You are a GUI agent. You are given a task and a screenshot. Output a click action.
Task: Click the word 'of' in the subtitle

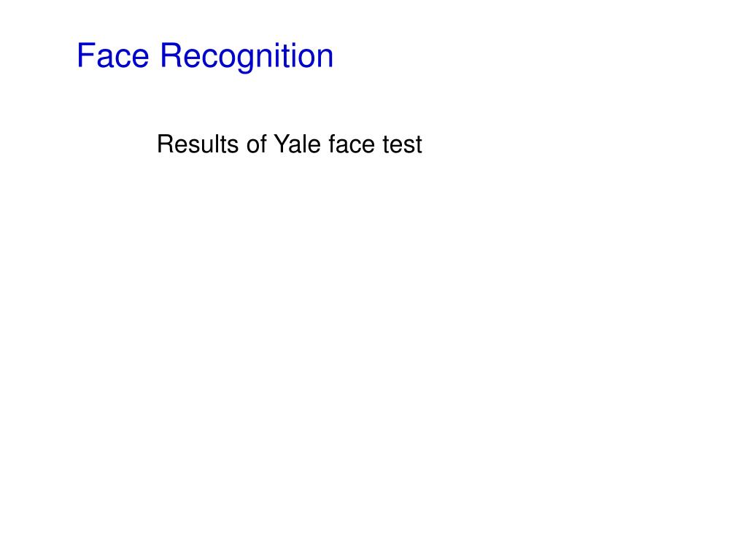point(256,144)
